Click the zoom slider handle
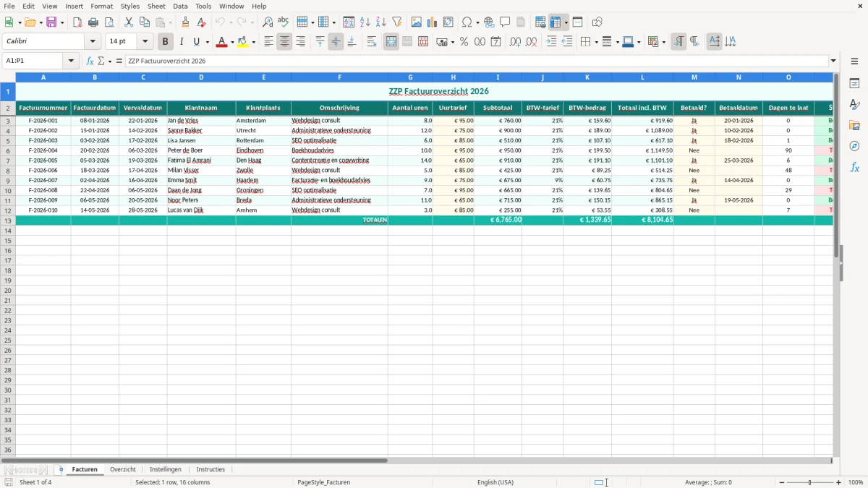This screenshot has width=868, height=488. coord(810,482)
